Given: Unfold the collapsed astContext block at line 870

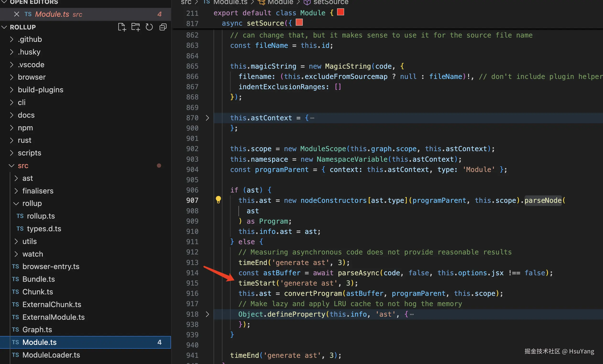Looking at the screenshot, I should tap(207, 118).
